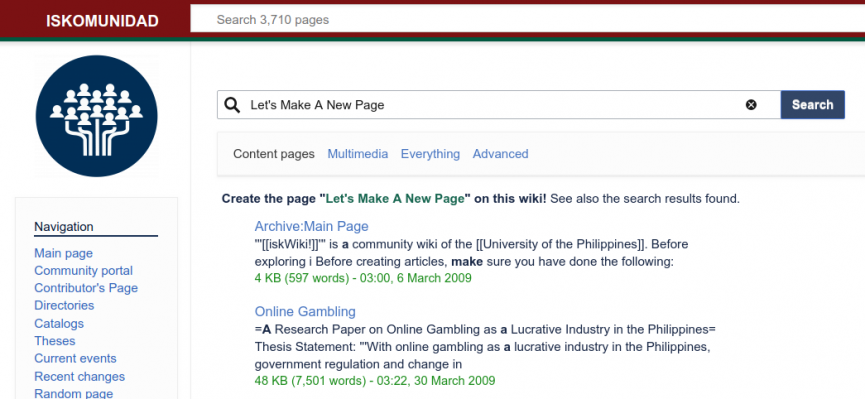Open the Directories link
Screen dimensions: 865x399
coord(64,305)
